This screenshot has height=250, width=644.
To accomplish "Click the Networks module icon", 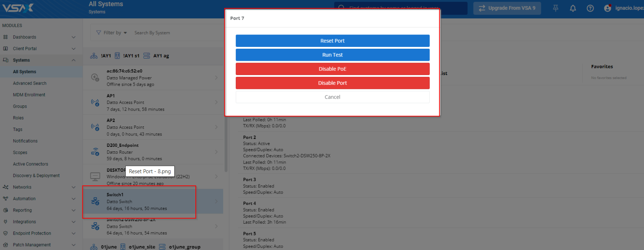I will [x=5, y=187].
